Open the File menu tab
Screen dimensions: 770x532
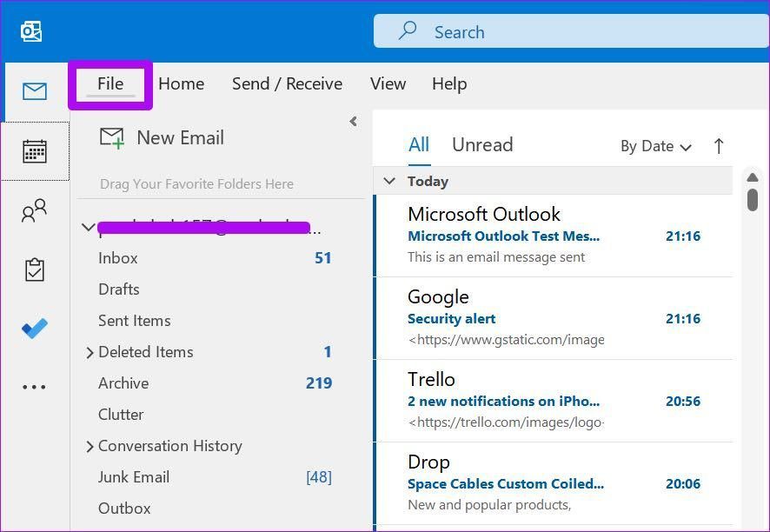[x=110, y=84]
